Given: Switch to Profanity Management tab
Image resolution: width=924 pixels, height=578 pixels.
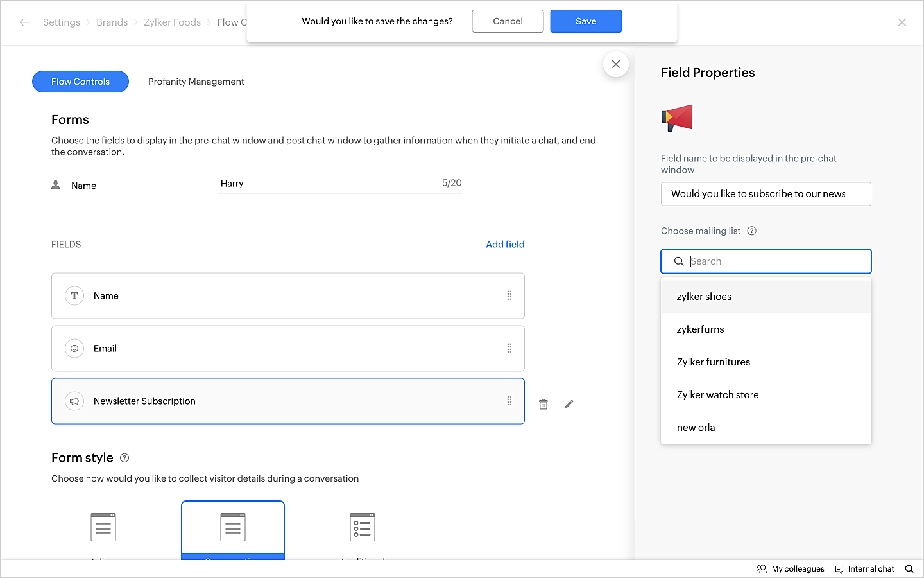Looking at the screenshot, I should pos(196,82).
